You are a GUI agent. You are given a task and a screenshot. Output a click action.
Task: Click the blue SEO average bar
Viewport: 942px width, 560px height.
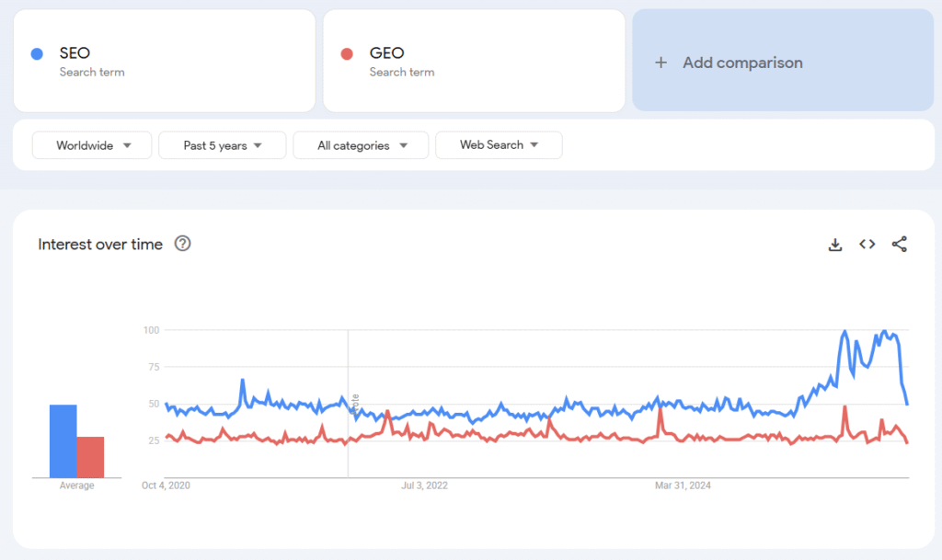pos(63,441)
